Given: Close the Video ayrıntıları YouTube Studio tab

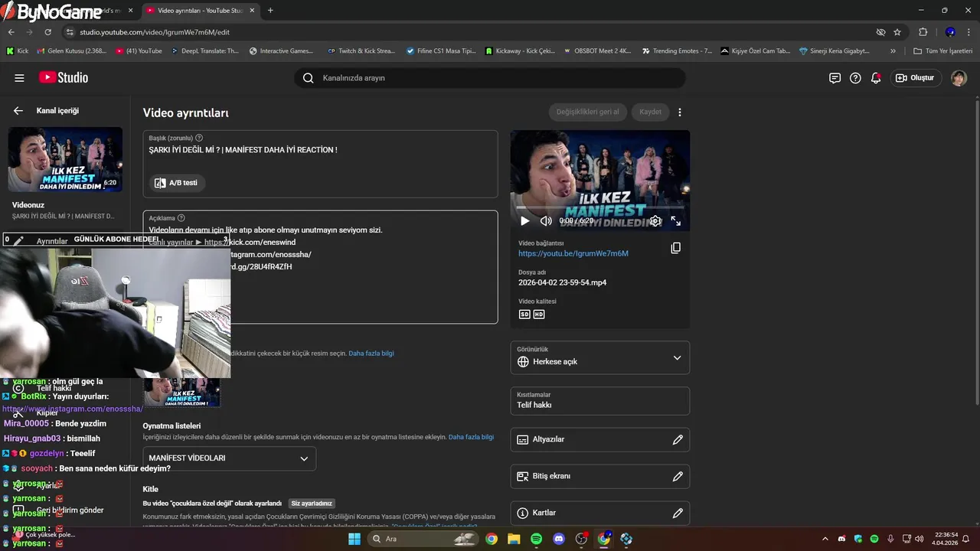Looking at the screenshot, I should click(x=252, y=11).
